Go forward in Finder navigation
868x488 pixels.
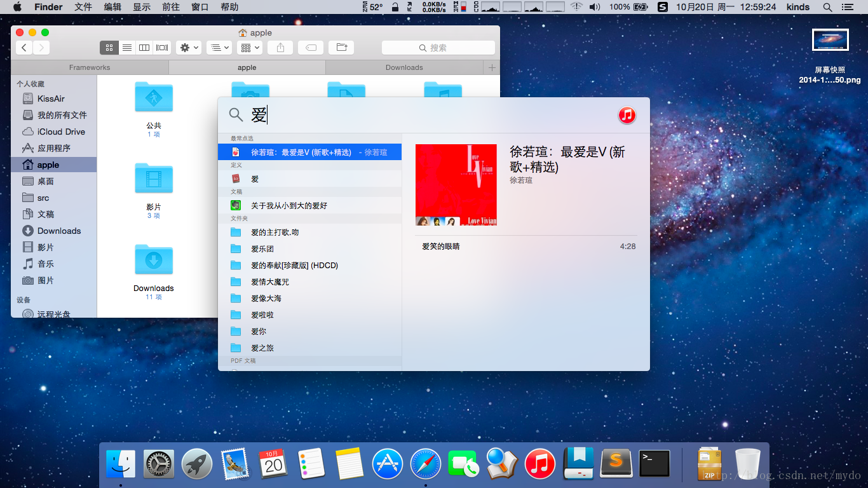[41, 48]
